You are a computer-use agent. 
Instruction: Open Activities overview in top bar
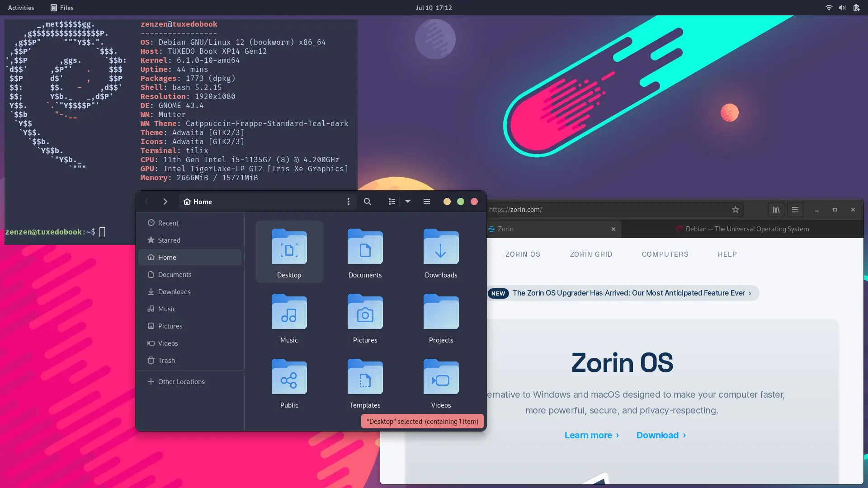21,8
